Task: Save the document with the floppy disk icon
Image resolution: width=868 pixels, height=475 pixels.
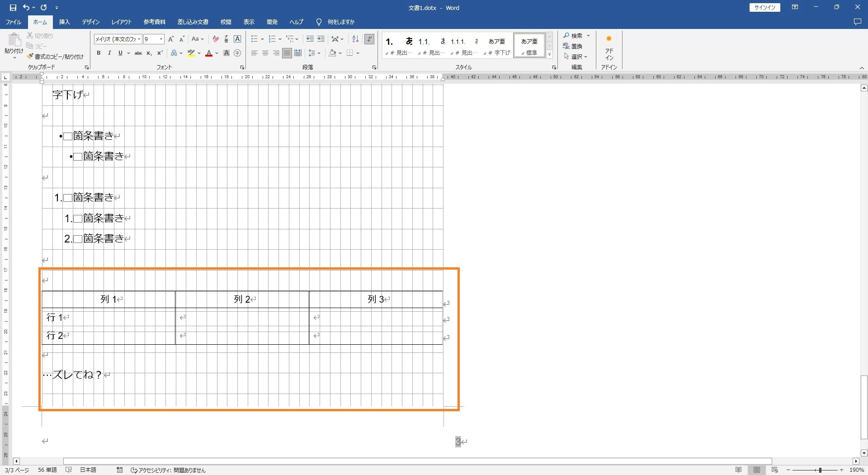Action: pyautogui.click(x=13, y=7)
